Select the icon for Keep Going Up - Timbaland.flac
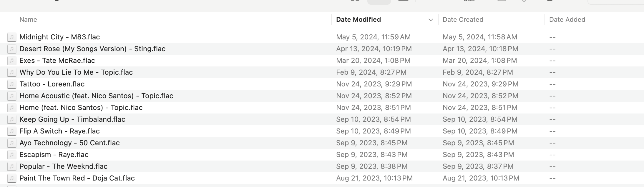The width and height of the screenshot is (644, 187). coord(11,119)
